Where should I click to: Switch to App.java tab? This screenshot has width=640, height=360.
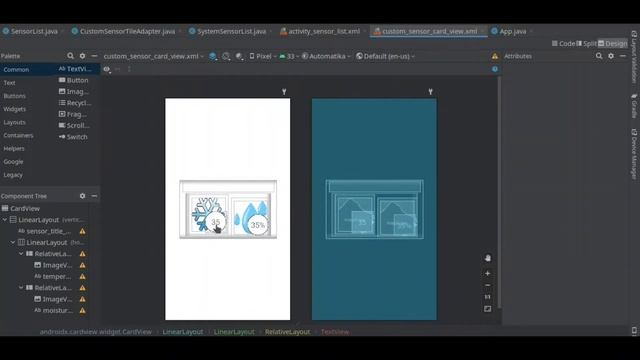point(512,31)
